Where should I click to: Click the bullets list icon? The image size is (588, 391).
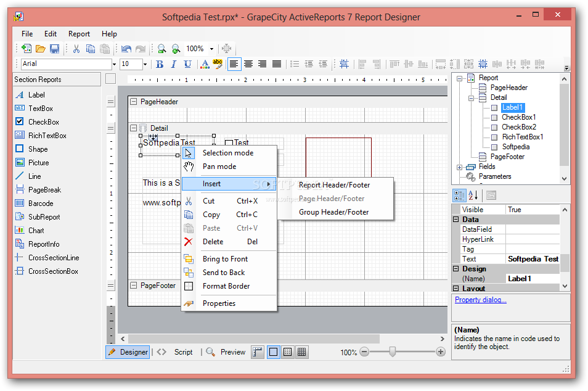coord(295,64)
